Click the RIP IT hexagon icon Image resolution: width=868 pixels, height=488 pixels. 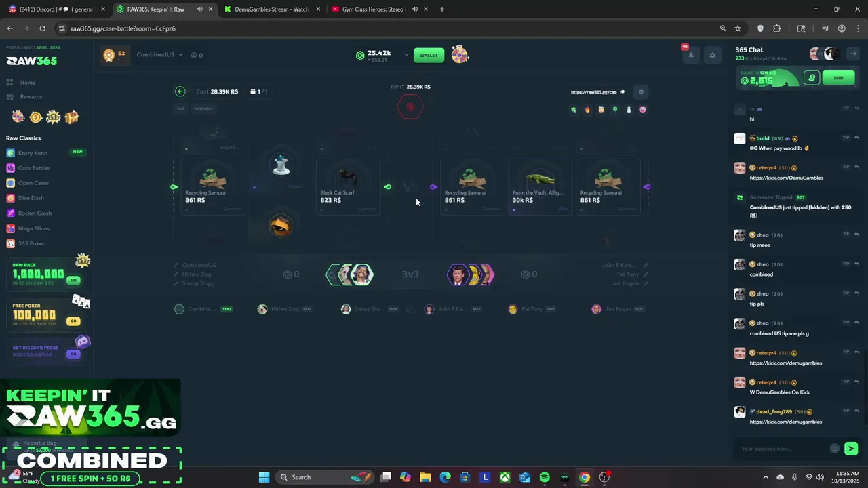(410, 107)
